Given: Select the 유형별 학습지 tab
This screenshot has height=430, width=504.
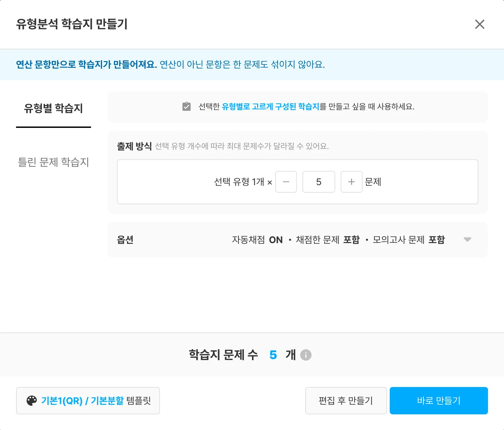Looking at the screenshot, I should [x=54, y=108].
